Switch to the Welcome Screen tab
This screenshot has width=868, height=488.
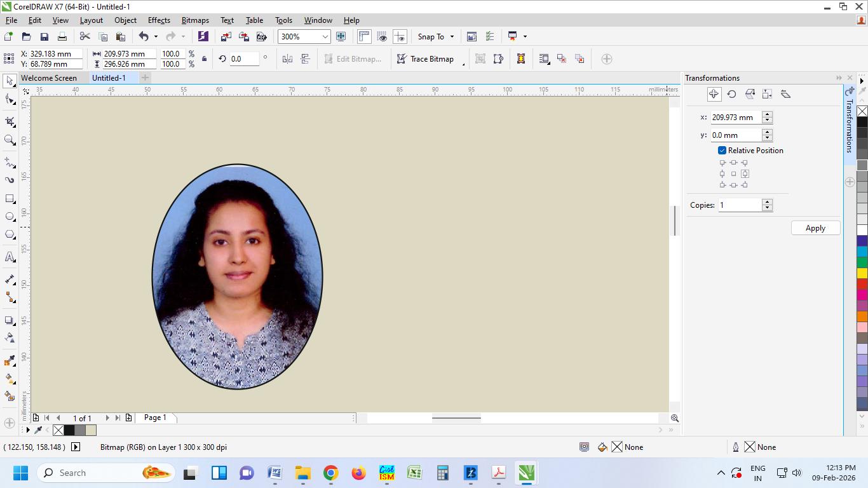(x=49, y=78)
